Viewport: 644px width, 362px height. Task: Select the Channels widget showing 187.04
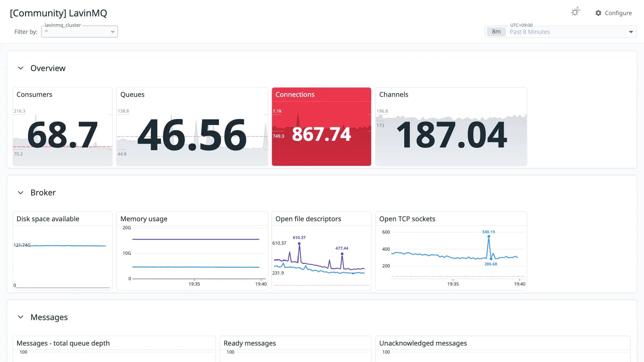(451, 127)
